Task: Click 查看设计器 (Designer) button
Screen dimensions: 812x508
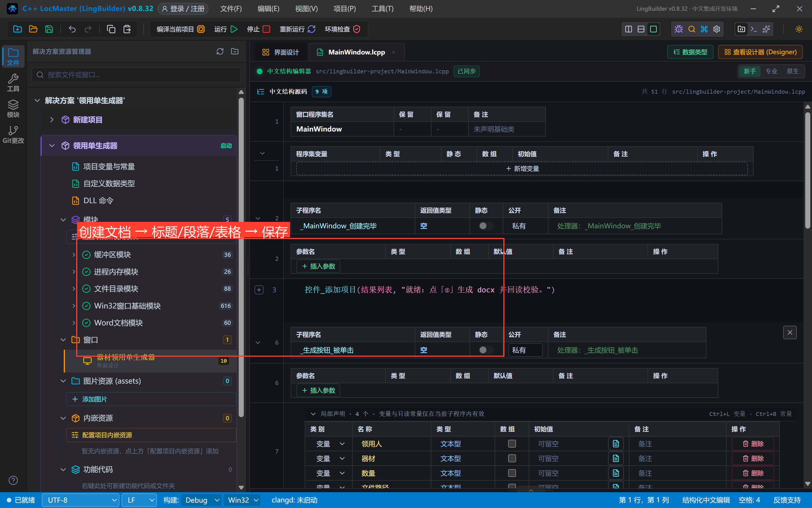Action: pos(760,52)
